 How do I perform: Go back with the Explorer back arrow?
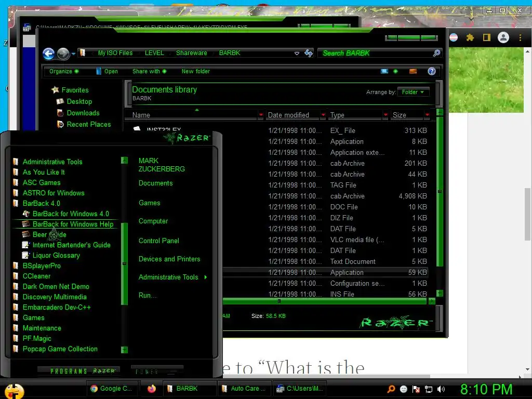point(48,54)
